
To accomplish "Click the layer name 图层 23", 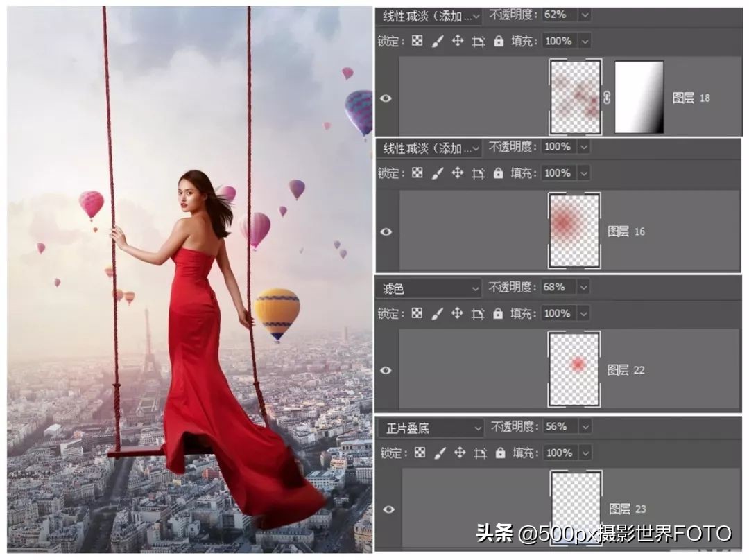I will coord(628,509).
